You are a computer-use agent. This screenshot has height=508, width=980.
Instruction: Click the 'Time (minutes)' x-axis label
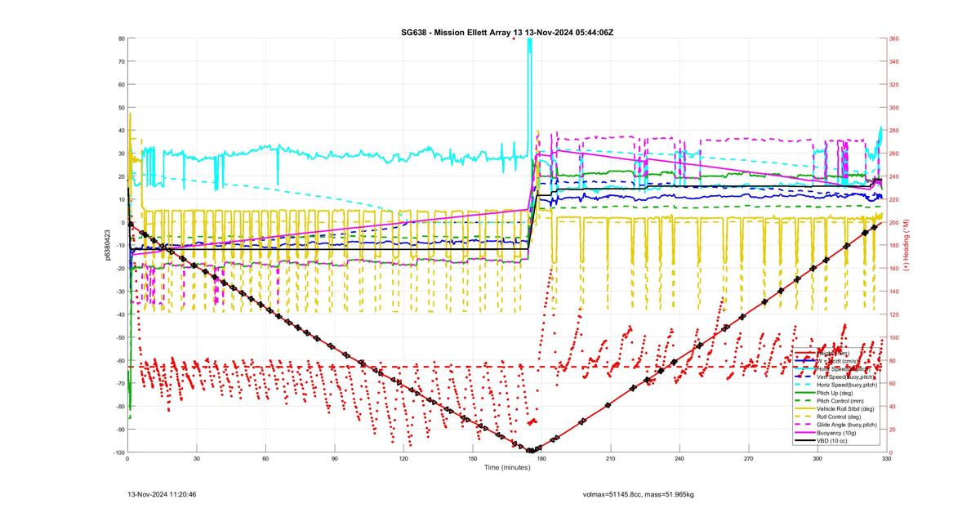tap(507, 467)
